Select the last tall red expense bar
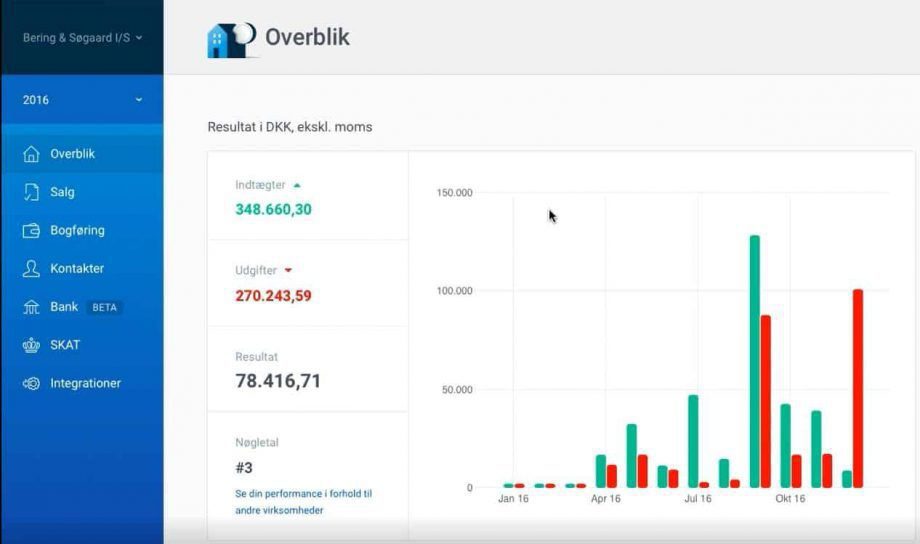Viewport: 920px width, 544px height. 858,388
